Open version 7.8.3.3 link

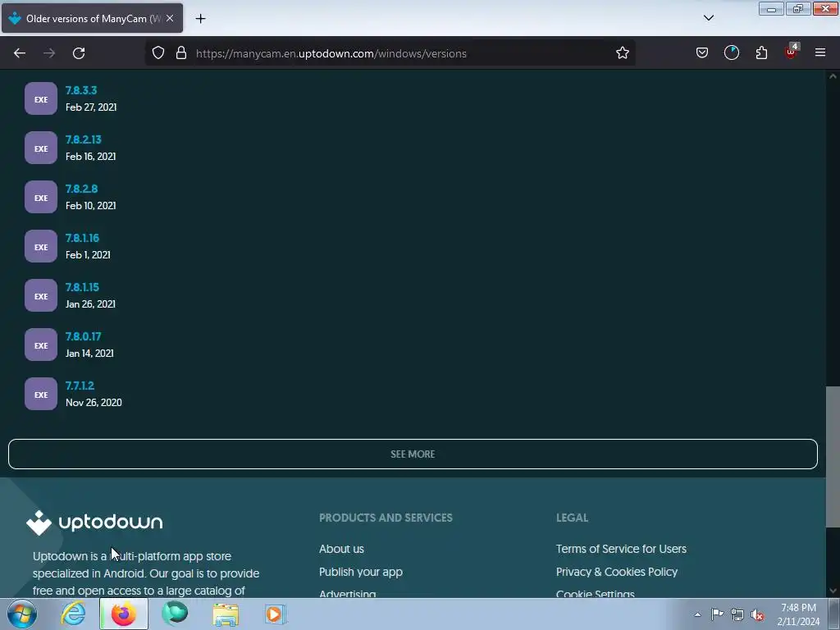(x=81, y=90)
